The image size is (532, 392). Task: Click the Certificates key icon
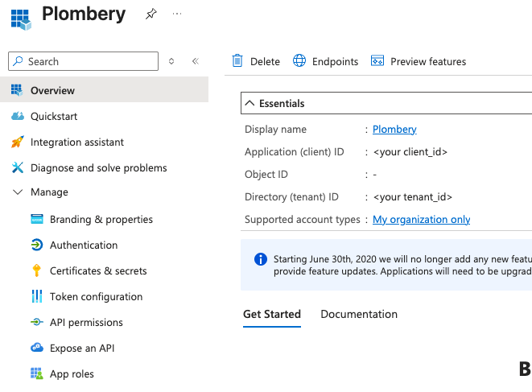click(x=37, y=270)
